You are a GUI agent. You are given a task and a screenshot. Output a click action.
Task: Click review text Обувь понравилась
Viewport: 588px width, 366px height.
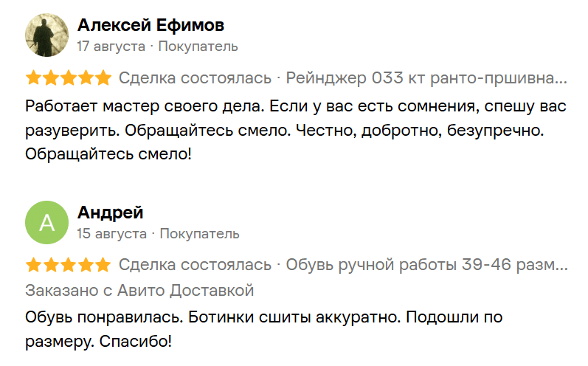pos(263,329)
